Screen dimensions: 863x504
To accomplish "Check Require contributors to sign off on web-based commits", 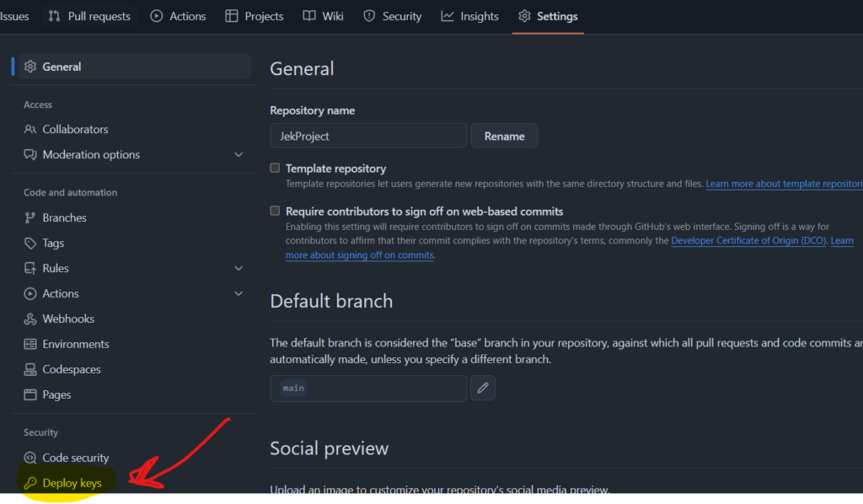I will [x=275, y=211].
